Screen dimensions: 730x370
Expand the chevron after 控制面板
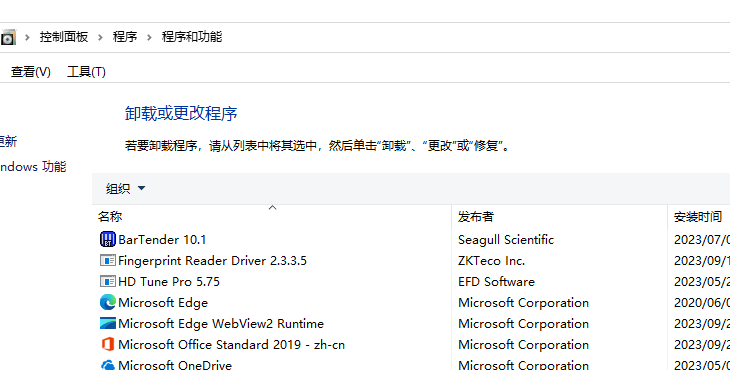(100, 37)
